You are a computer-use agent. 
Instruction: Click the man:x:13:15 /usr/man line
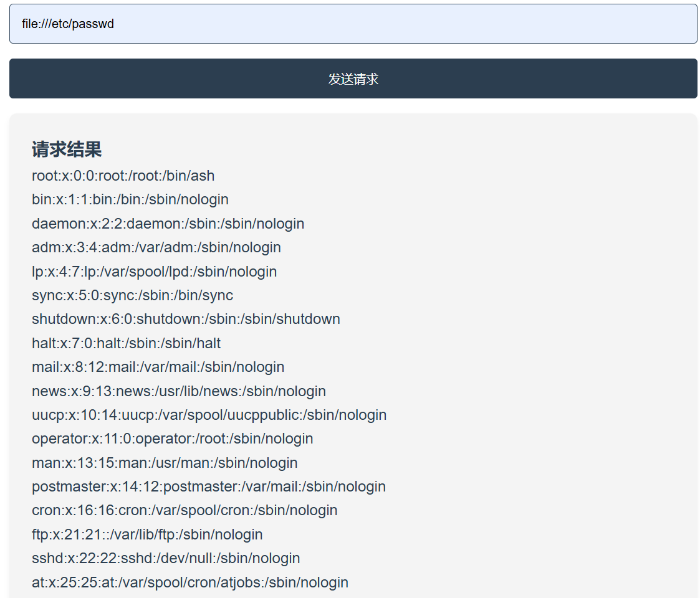click(x=165, y=463)
